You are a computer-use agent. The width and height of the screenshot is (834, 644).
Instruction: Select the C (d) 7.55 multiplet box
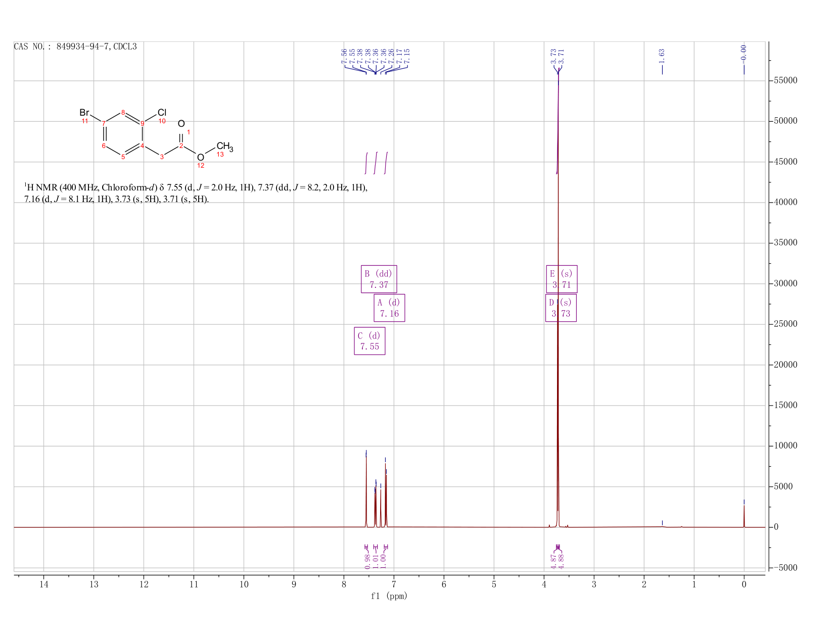coord(369,341)
